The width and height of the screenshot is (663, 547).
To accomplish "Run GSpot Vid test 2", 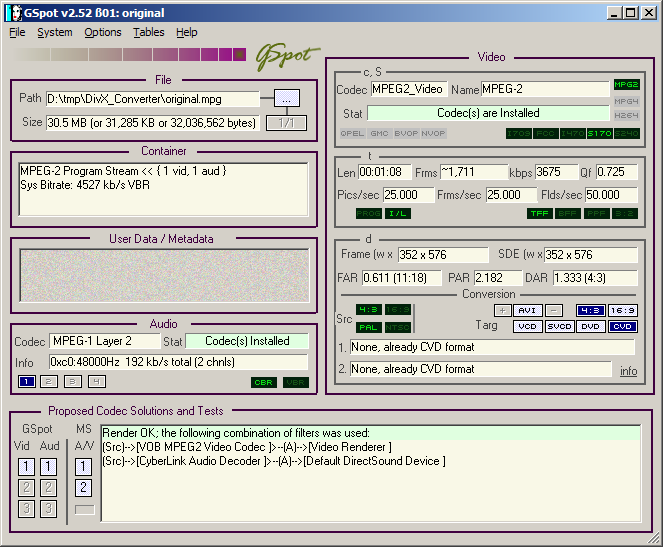I will 26,488.
